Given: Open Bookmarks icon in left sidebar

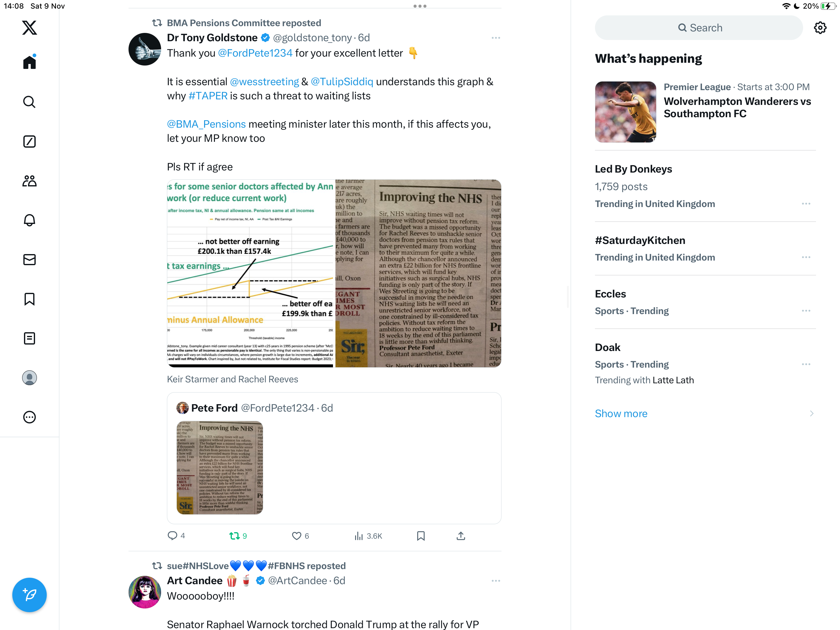Looking at the screenshot, I should (x=29, y=299).
